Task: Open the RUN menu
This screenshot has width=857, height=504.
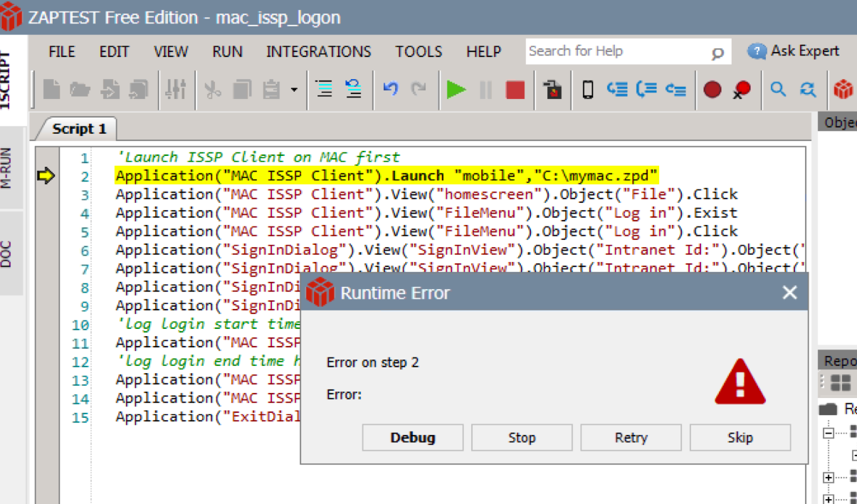Action: pyautogui.click(x=228, y=51)
